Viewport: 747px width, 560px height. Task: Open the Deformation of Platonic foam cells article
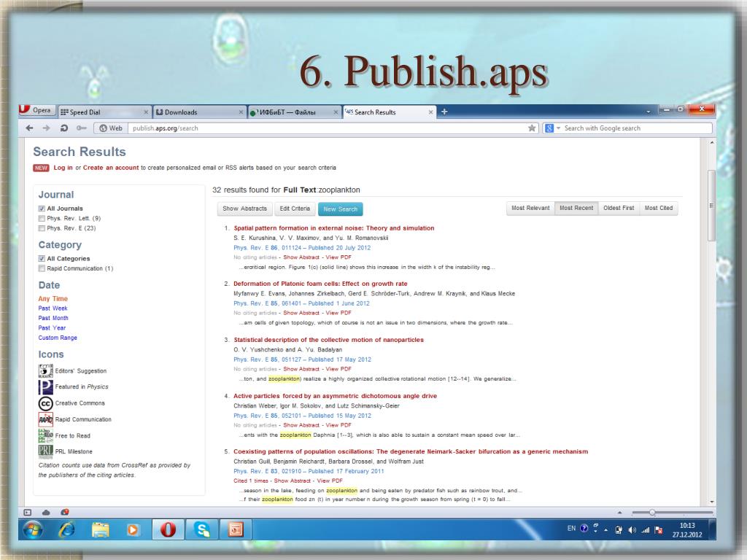point(321,284)
